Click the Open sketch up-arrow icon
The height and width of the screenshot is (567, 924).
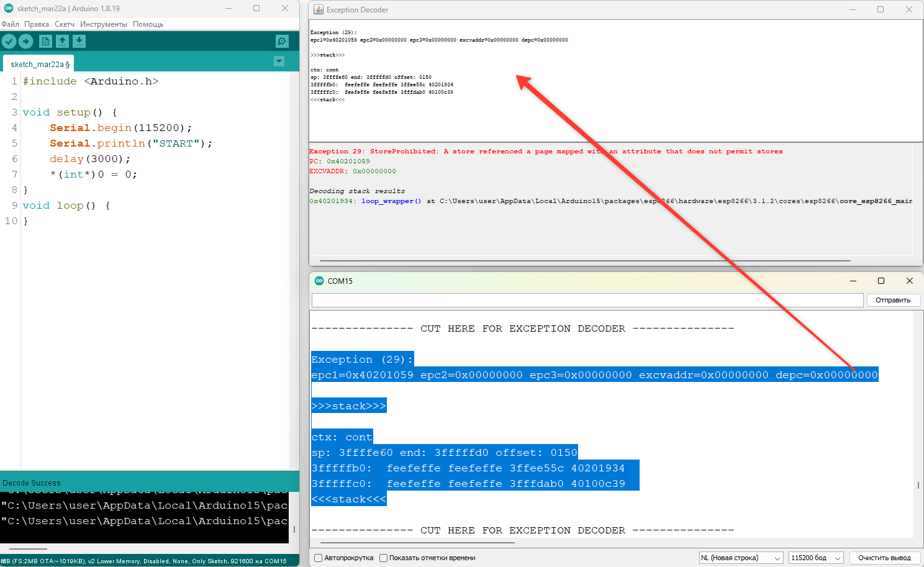(x=62, y=42)
